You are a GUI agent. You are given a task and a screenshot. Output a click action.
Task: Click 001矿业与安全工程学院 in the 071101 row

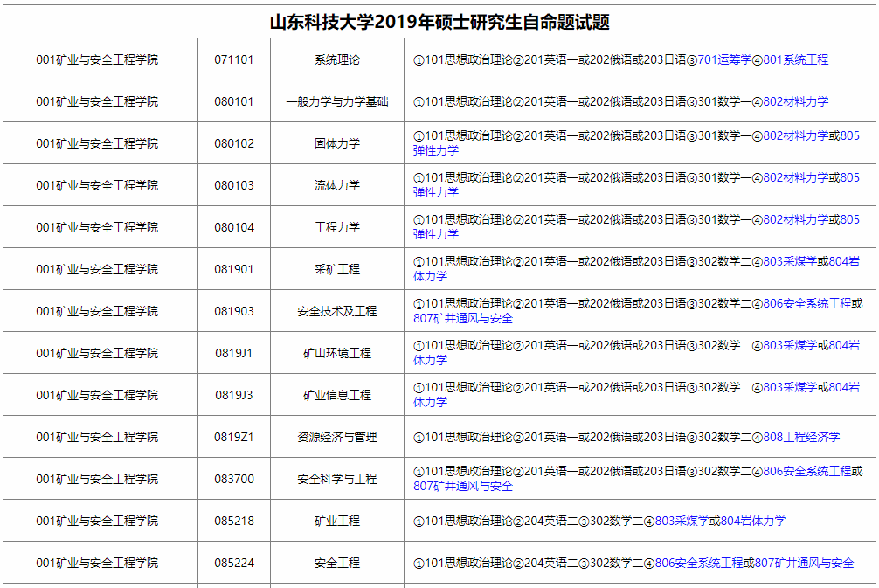click(x=97, y=59)
